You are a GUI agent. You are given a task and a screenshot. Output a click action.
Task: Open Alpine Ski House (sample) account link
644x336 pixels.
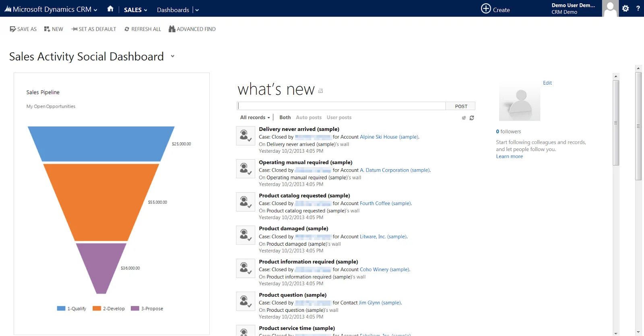389,137
